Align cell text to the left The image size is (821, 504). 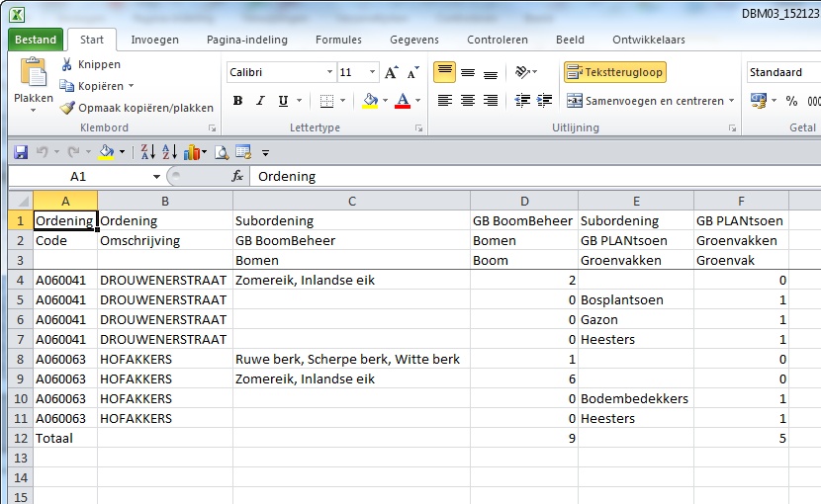point(444,101)
